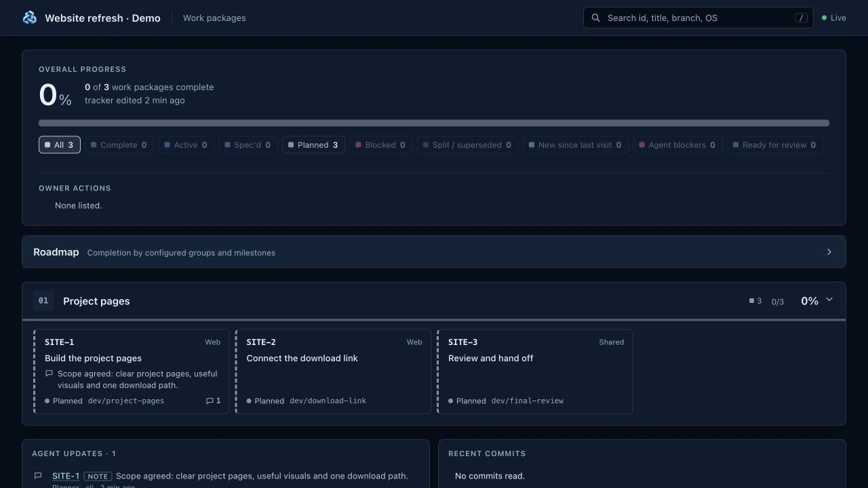Viewport: 868px width, 488px height.
Task: Click the package count 3 in Project pages header
Action: 755,301
